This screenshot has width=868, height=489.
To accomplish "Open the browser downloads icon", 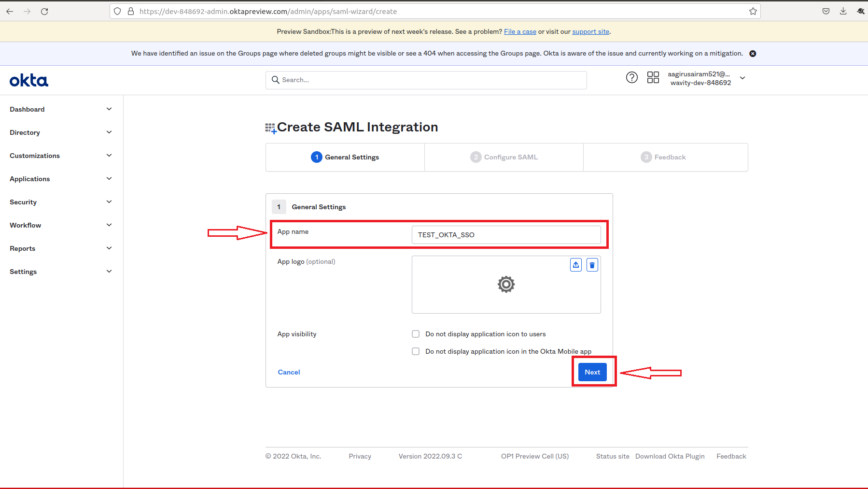I will 843,11.
